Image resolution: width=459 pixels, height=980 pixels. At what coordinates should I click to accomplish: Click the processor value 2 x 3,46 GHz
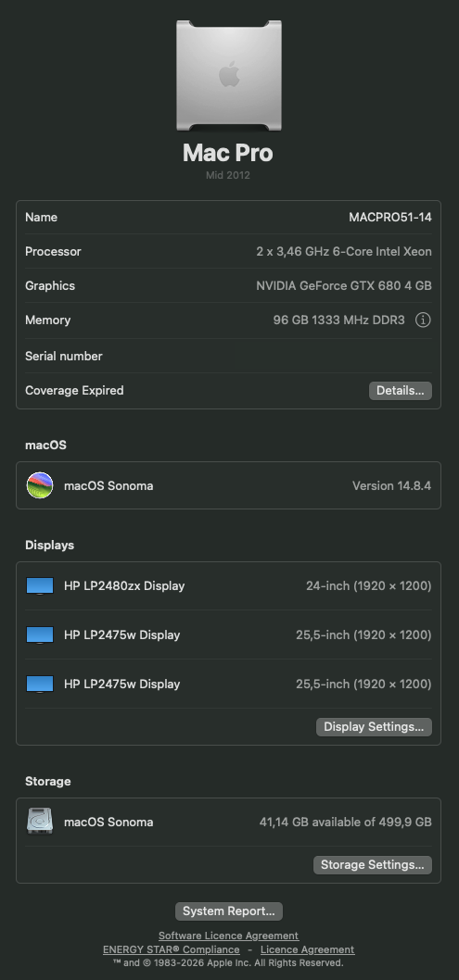tap(344, 251)
